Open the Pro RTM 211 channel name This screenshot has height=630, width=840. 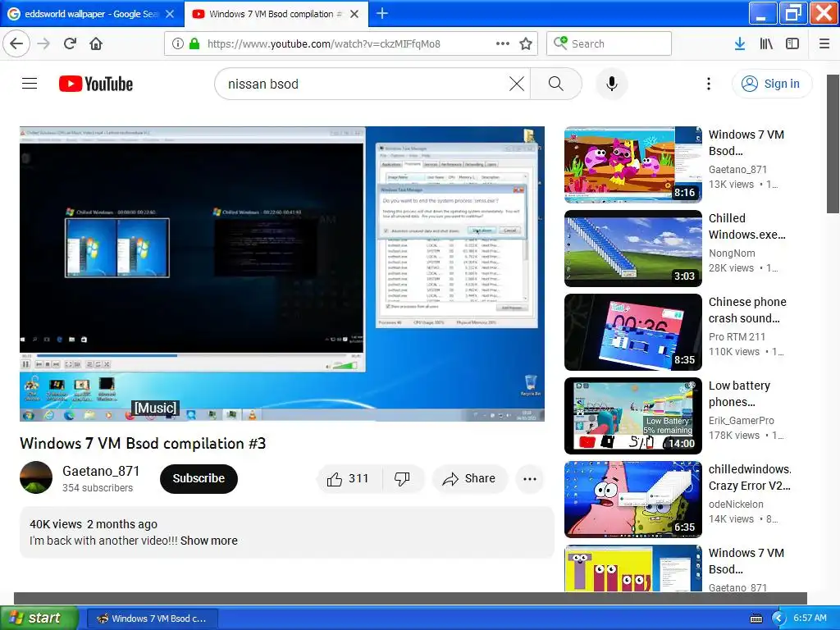737,336
